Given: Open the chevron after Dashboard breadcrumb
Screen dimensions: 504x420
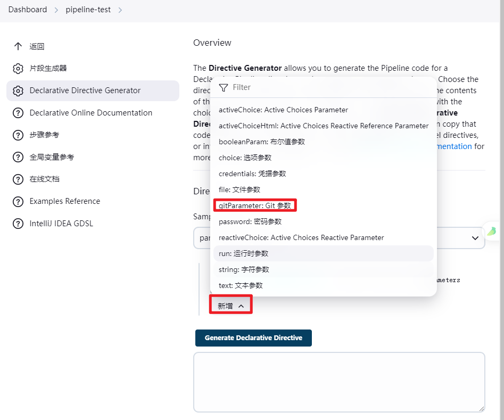Looking at the screenshot, I should 56,10.
